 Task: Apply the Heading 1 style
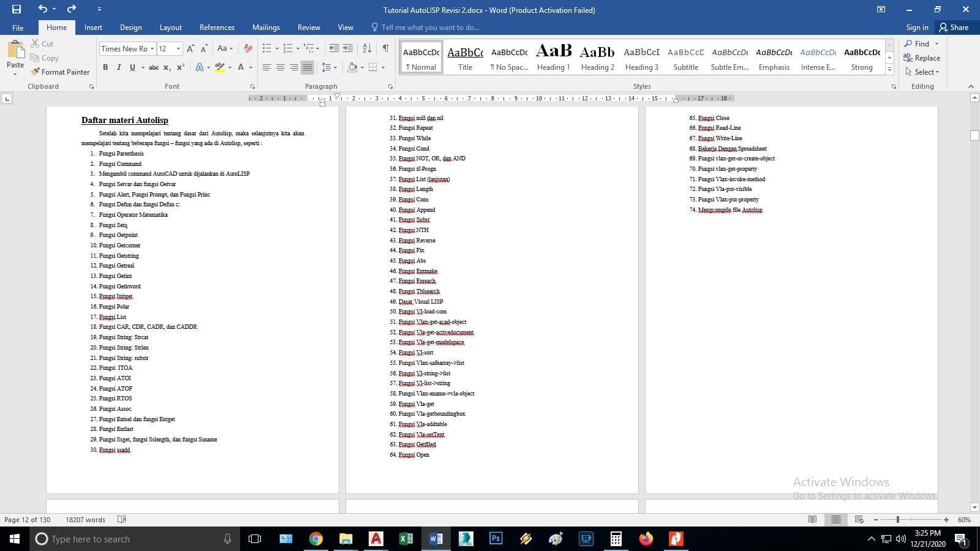point(553,58)
